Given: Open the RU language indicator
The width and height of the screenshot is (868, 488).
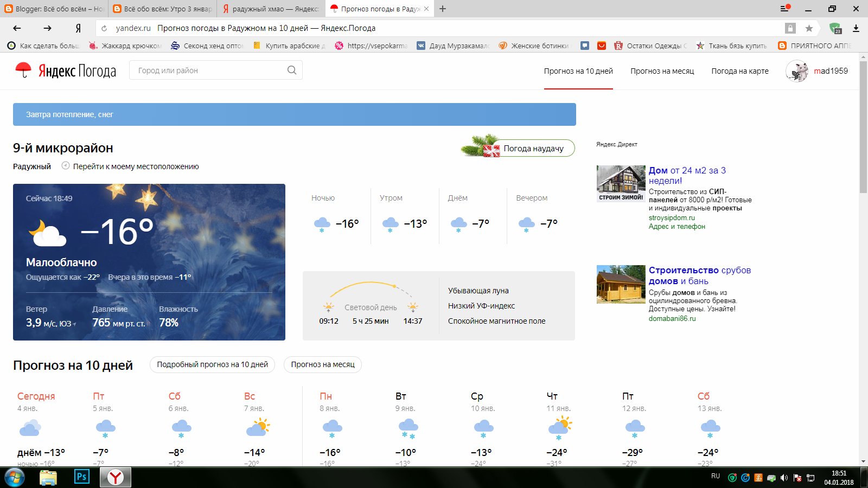Looking at the screenshot, I should [716, 476].
